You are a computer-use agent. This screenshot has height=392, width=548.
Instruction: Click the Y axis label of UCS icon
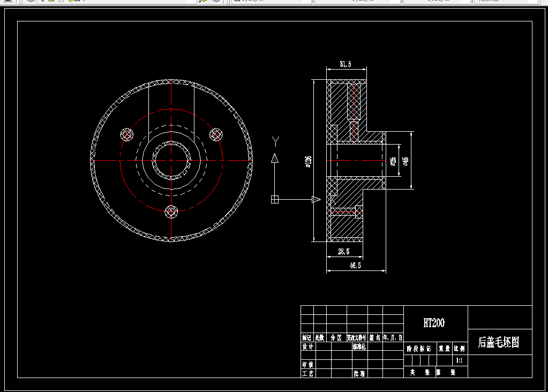(275, 141)
